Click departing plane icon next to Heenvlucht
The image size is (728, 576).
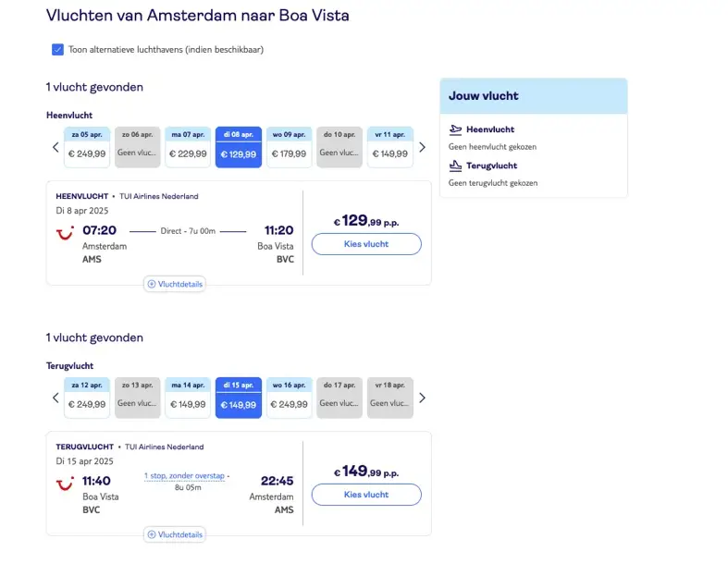pyautogui.click(x=455, y=129)
